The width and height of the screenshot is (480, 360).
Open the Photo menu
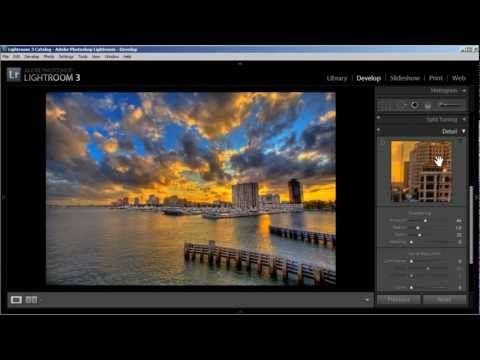coord(49,57)
